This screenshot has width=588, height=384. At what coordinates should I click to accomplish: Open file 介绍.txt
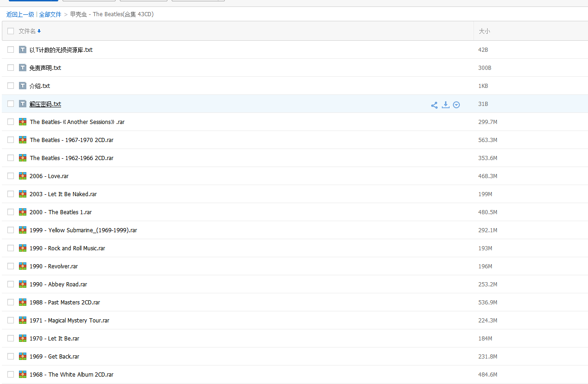coord(40,86)
